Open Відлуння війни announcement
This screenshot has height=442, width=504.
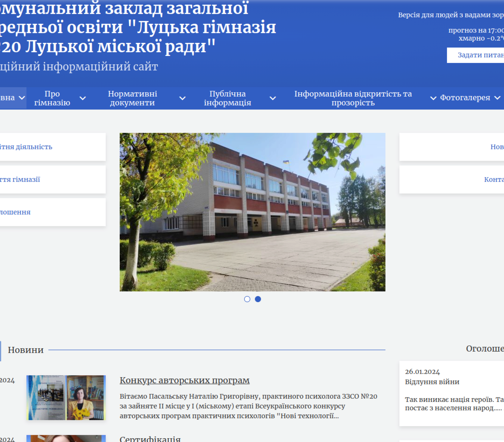[432, 382]
